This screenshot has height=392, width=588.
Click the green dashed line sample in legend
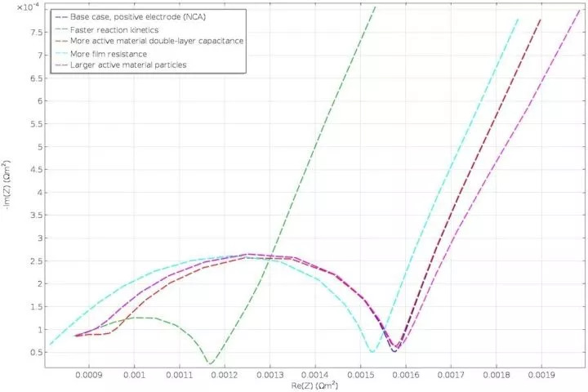(x=60, y=40)
